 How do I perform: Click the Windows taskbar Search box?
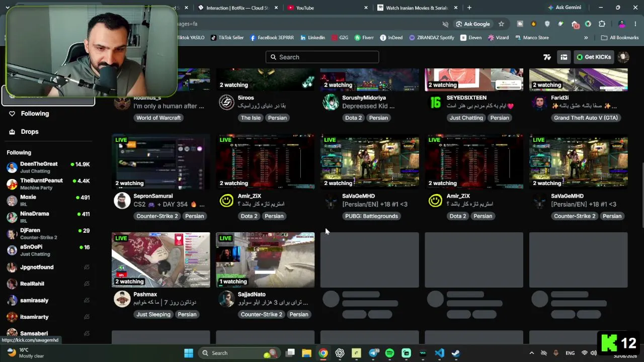pyautogui.click(x=239, y=353)
